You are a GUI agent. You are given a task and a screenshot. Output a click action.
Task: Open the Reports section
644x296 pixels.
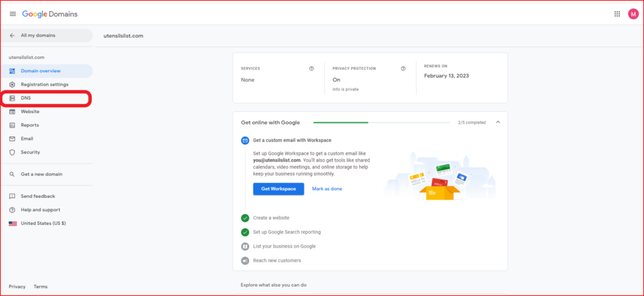(x=47, y=125)
